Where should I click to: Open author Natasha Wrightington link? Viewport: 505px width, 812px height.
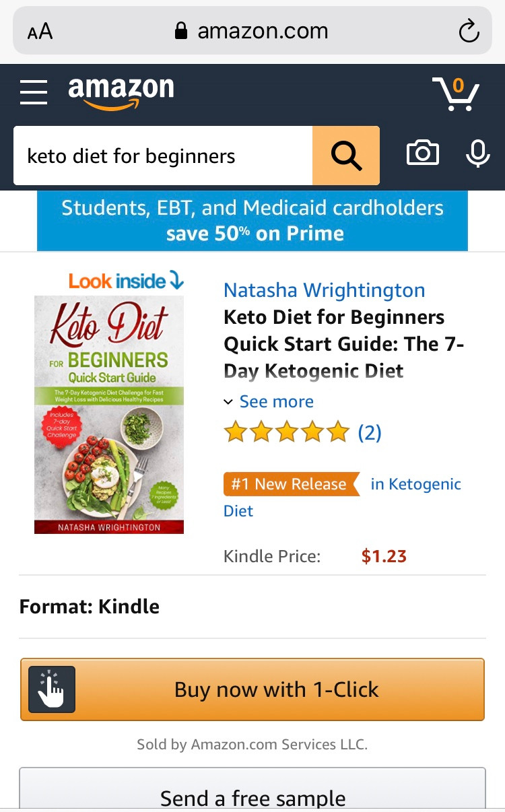point(325,290)
